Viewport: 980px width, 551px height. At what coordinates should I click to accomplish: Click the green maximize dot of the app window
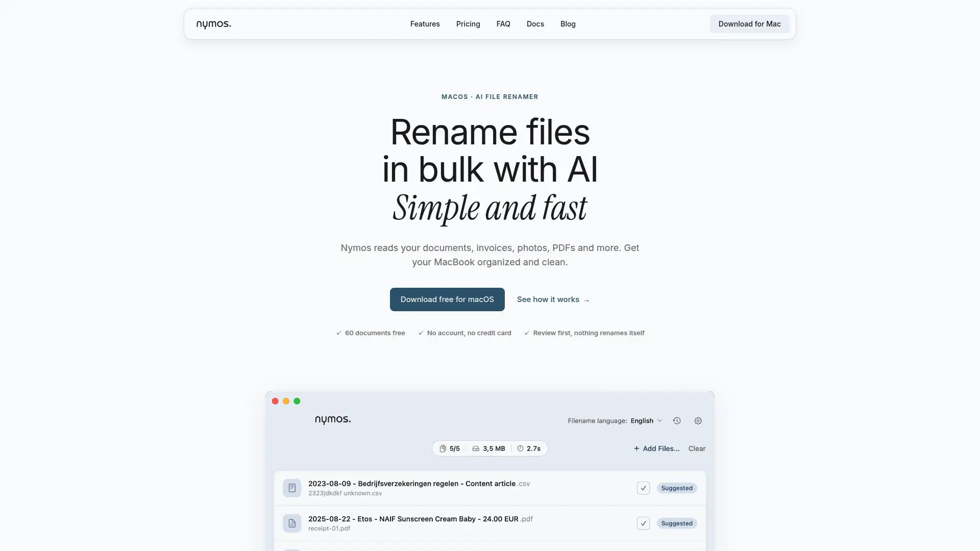(x=297, y=401)
